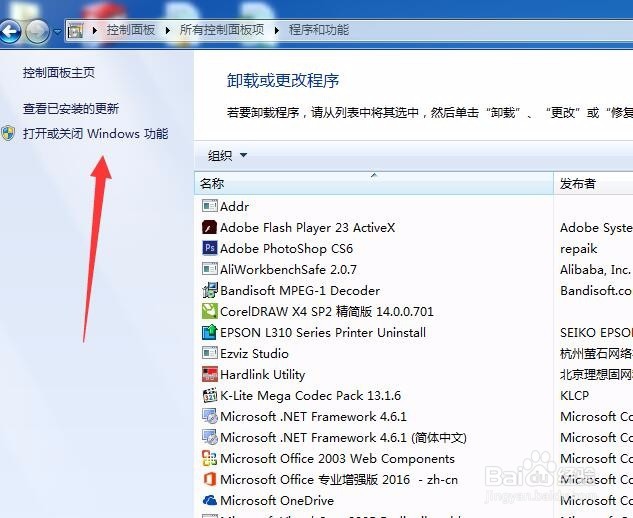Open 查看已安装的更新 link
The image size is (633, 518).
(x=71, y=109)
